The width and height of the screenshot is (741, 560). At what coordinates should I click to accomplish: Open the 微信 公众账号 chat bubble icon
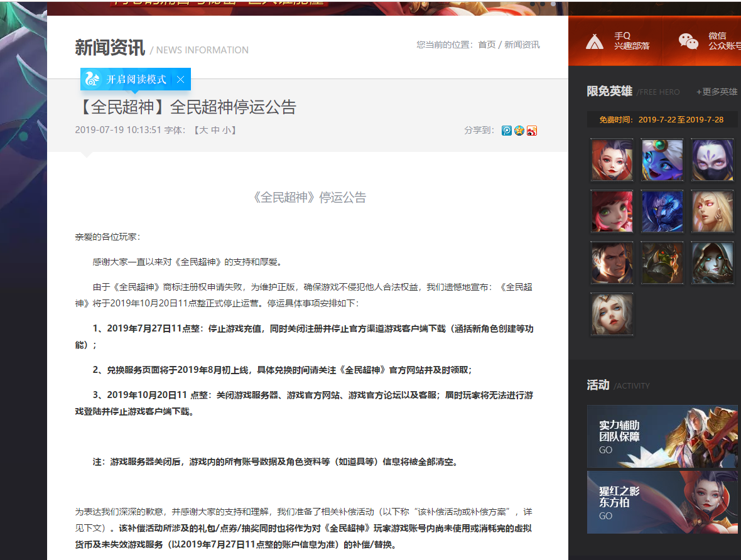click(688, 41)
